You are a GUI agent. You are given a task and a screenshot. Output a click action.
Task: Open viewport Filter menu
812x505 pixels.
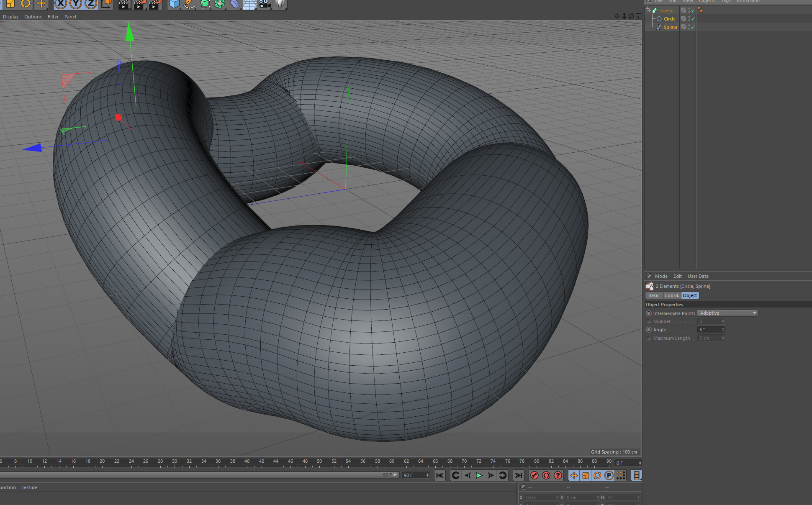pos(53,17)
